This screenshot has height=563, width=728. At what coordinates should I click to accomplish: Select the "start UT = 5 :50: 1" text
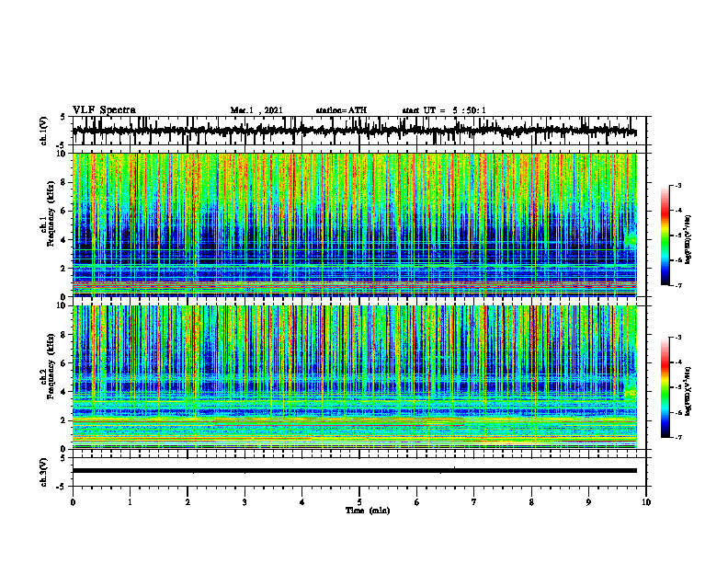click(444, 110)
